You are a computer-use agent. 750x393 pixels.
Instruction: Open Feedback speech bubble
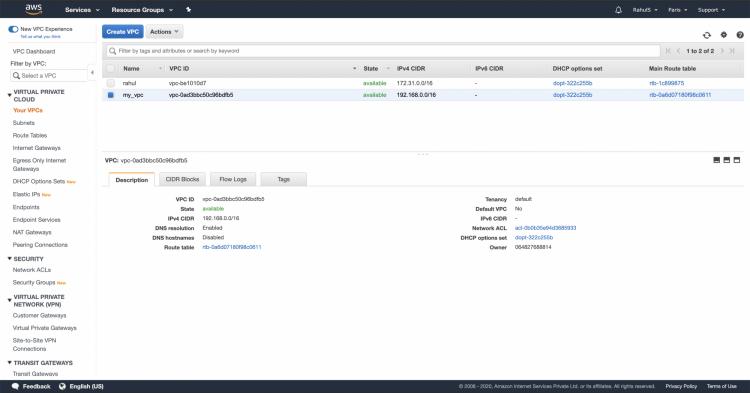tap(15, 386)
